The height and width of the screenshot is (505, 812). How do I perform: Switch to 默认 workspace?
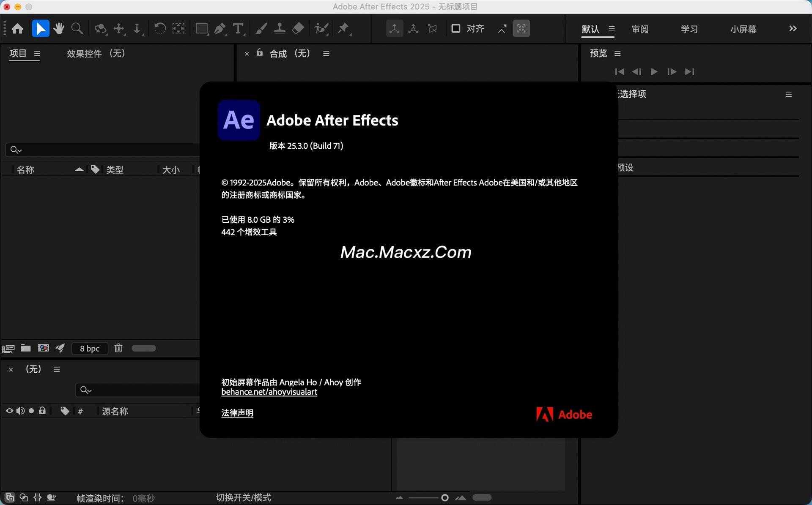click(590, 29)
